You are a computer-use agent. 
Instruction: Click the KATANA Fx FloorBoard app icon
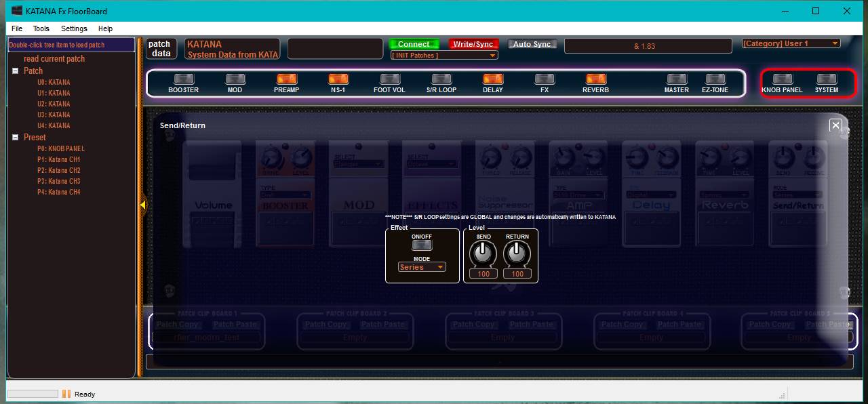tap(17, 11)
